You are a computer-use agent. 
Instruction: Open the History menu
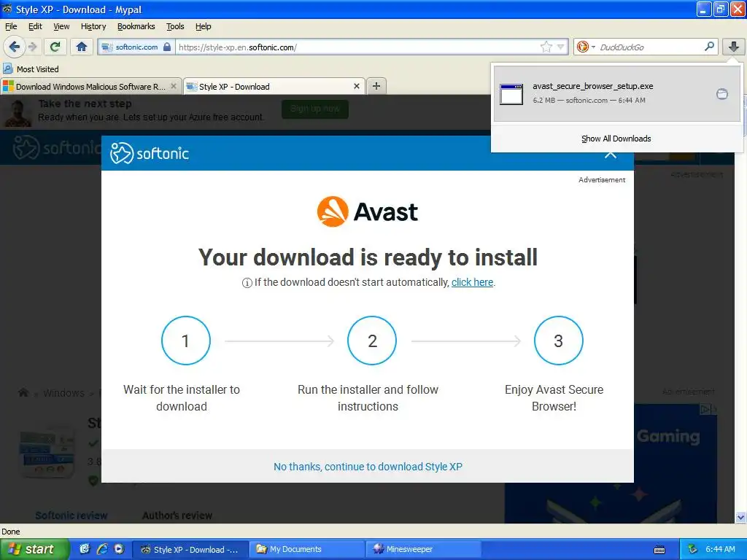click(x=93, y=26)
